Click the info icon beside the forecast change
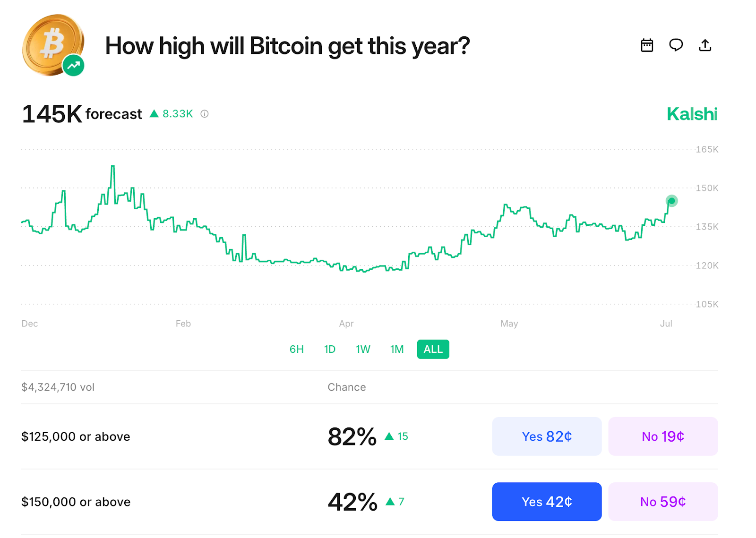The width and height of the screenshot is (756, 538). [x=204, y=114]
